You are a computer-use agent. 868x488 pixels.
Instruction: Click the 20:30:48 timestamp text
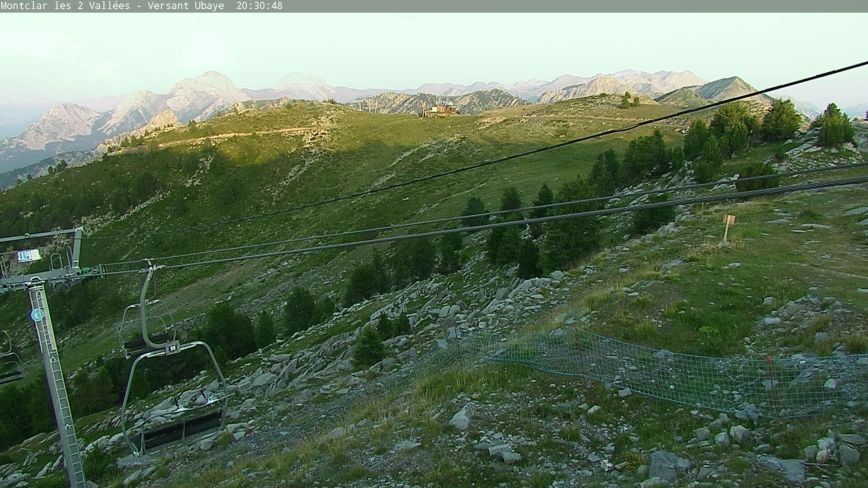pyautogui.click(x=259, y=6)
